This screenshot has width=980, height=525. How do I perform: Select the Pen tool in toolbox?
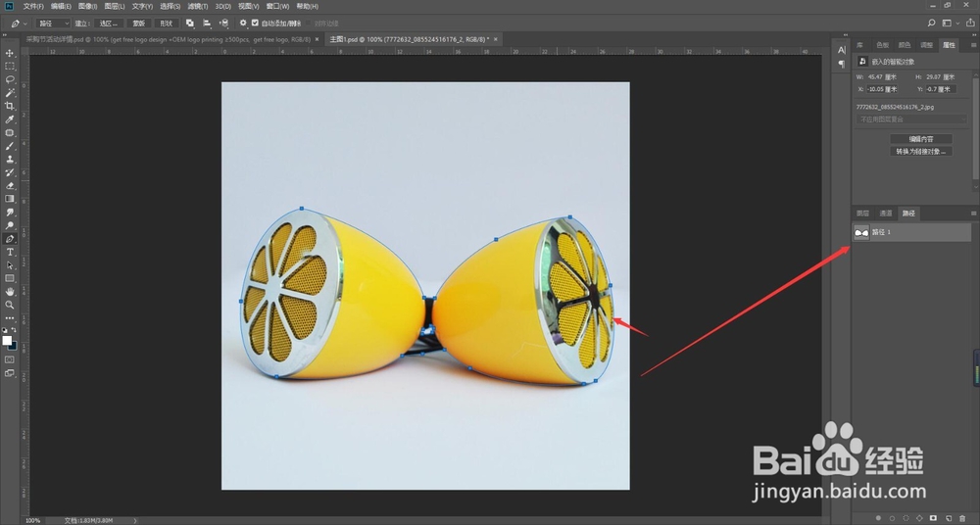click(10, 239)
